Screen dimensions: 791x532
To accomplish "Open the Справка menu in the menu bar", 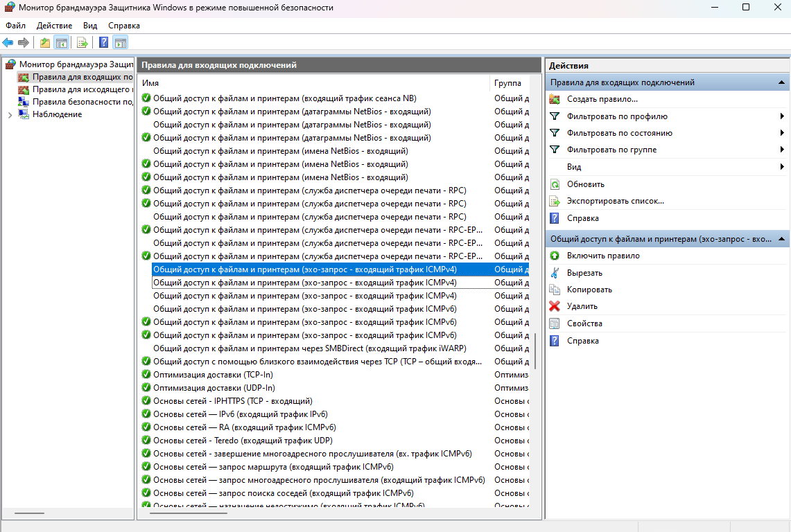I will point(123,26).
